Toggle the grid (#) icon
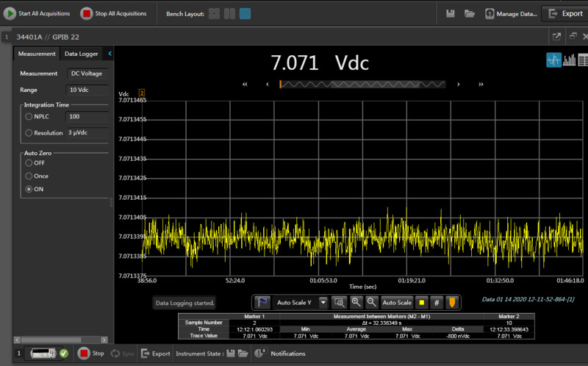This screenshot has height=366, width=588. [x=437, y=302]
